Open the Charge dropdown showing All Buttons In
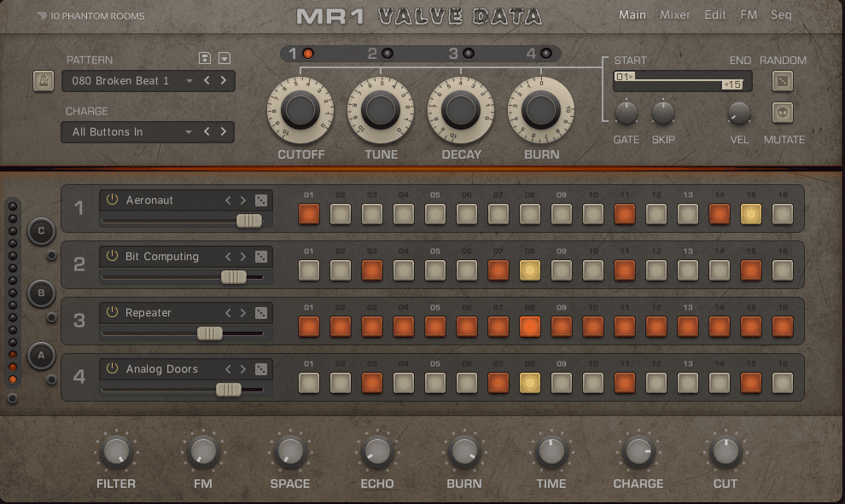 pos(128,132)
